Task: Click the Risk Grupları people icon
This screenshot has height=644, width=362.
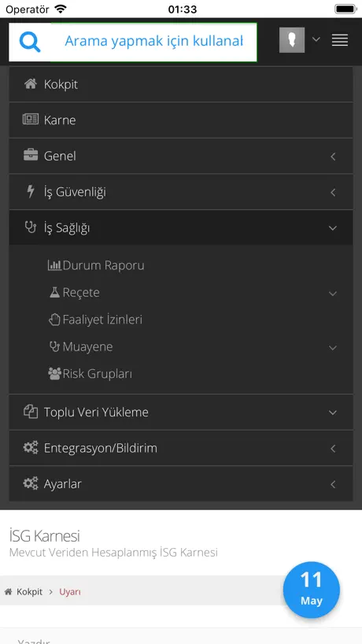Action: [x=54, y=374]
